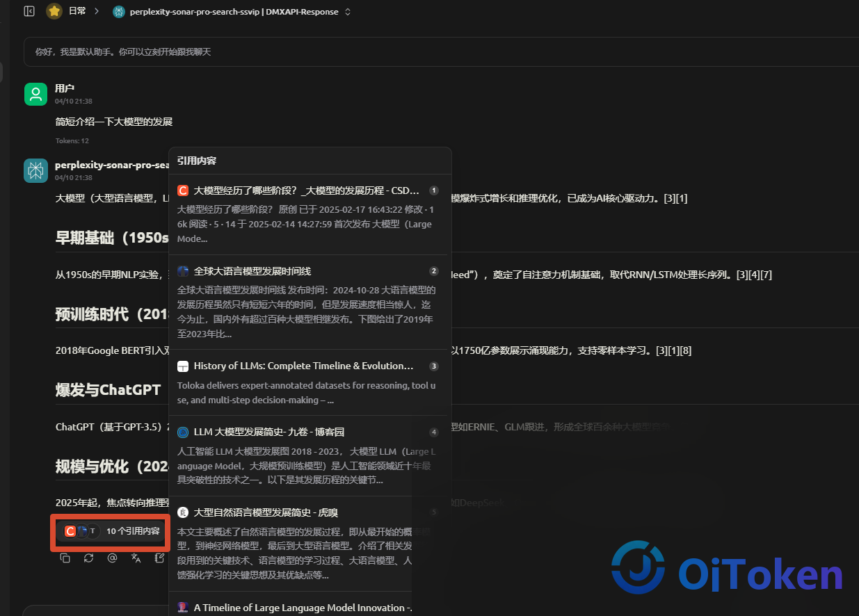Click the favicon beside 全球大语言模型发展时间线
This screenshot has height=616, width=859.
click(x=183, y=271)
